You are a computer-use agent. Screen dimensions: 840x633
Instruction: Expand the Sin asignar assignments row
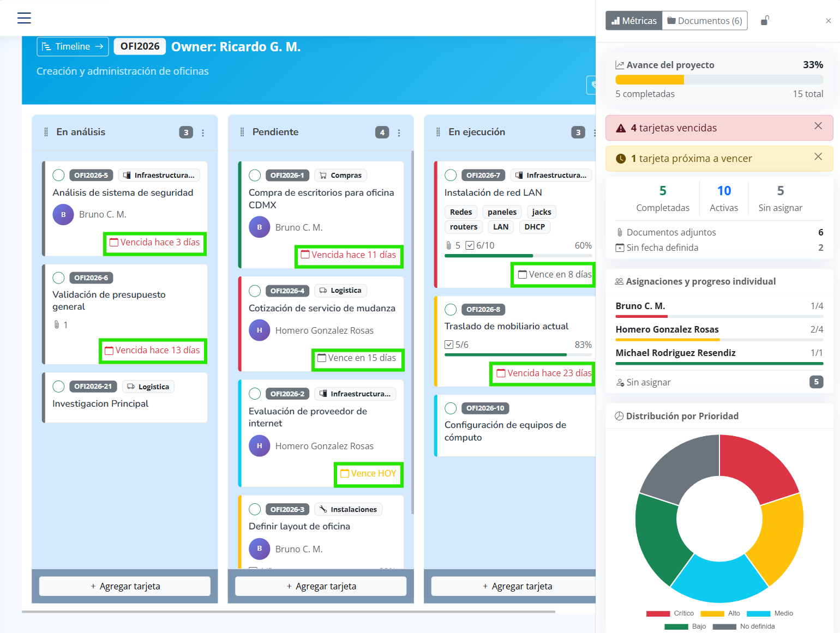(719, 382)
